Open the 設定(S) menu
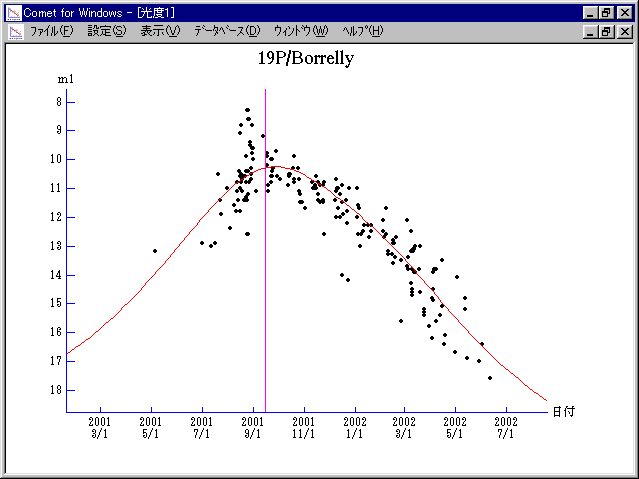 [x=106, y=31]
